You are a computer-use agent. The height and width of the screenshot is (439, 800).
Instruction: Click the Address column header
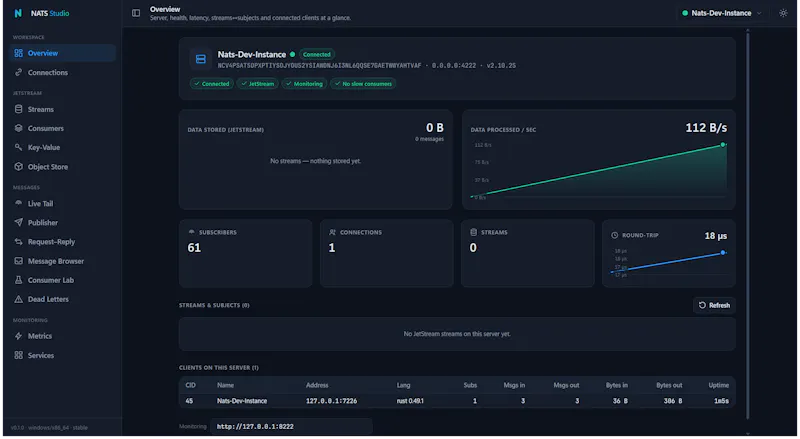pos(317,385)
